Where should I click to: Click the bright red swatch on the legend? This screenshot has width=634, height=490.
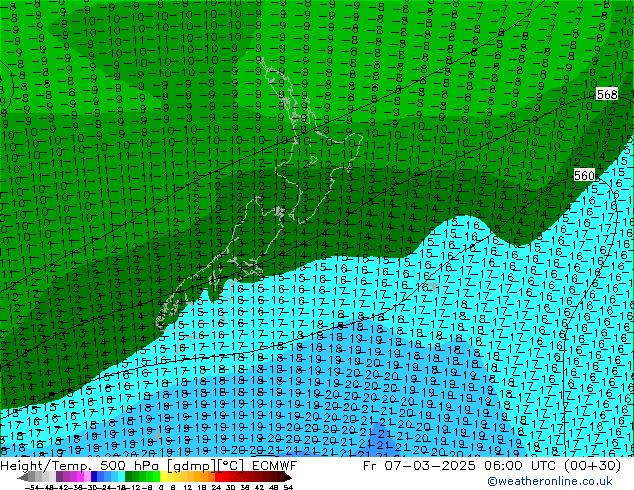(218, 476)
